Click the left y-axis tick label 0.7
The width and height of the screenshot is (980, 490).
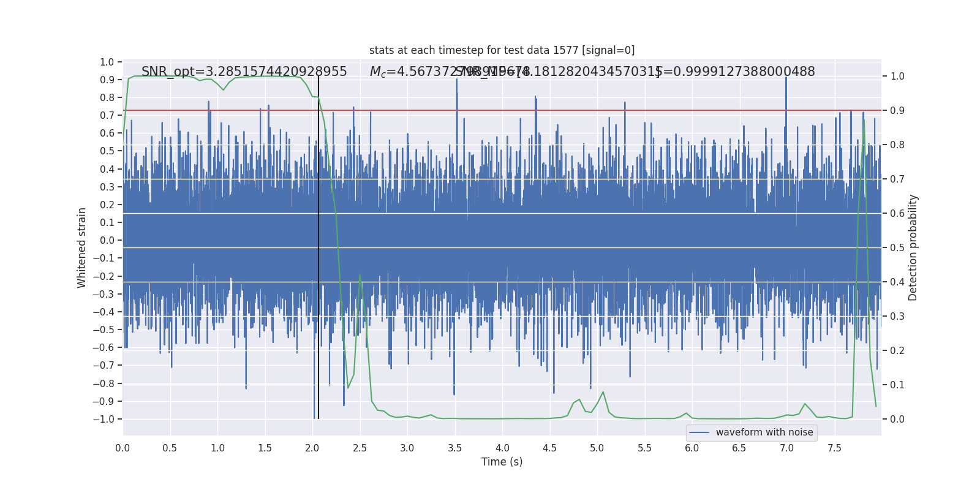[107, 116]
